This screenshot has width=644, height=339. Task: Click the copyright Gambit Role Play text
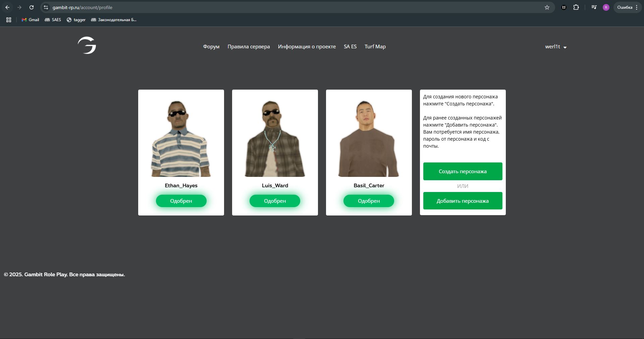pyautogui.click(x=64, y=275)
